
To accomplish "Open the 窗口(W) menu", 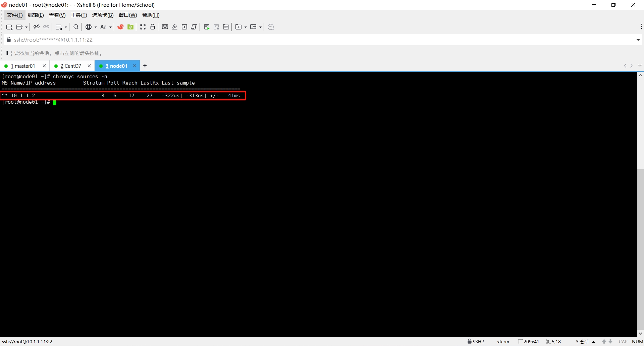I will [x=128, y=15].
